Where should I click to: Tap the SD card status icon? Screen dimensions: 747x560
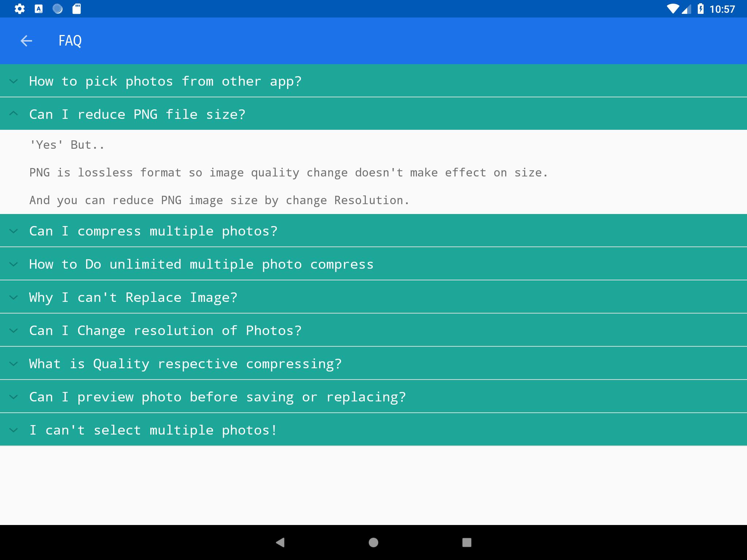point(77,9)
